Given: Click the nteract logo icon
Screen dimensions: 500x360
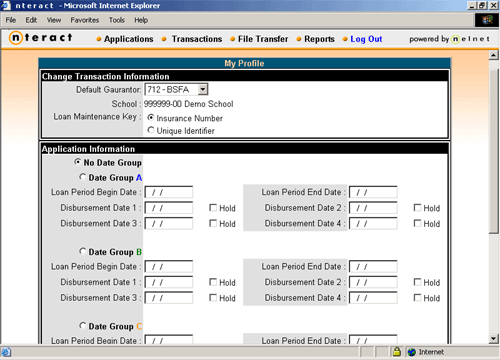Looking at the screenshot, I should tap(16, 38).
